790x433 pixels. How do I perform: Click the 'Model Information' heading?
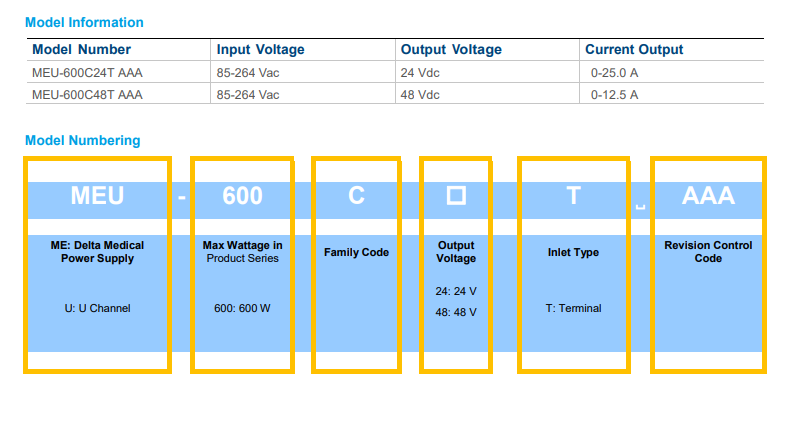point(84,22)
